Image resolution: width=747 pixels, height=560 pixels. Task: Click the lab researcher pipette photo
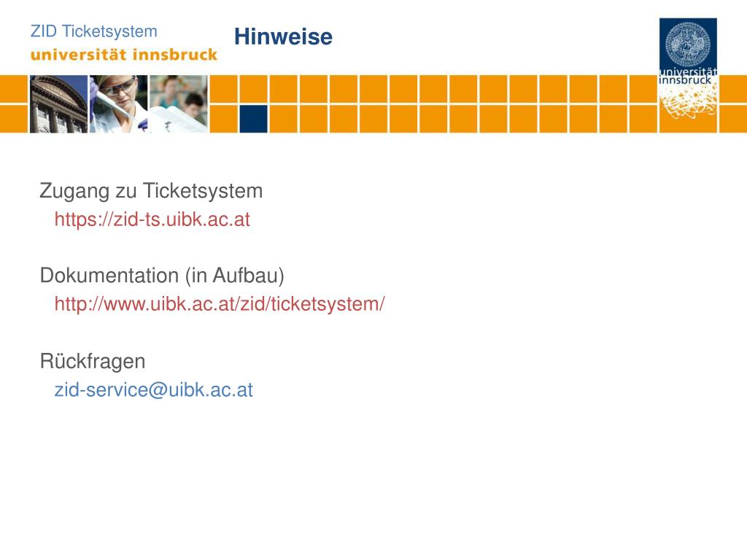coord(119,104)
